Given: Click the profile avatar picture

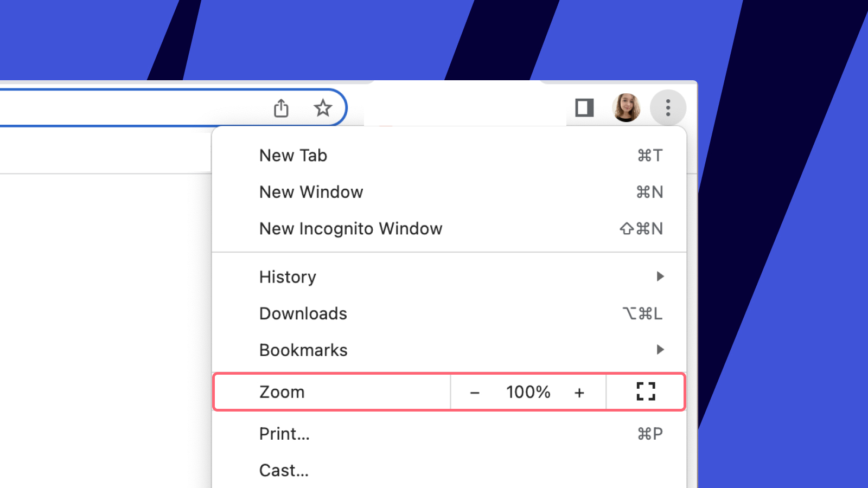Looking at the screenshot, I should coord(626,108).
